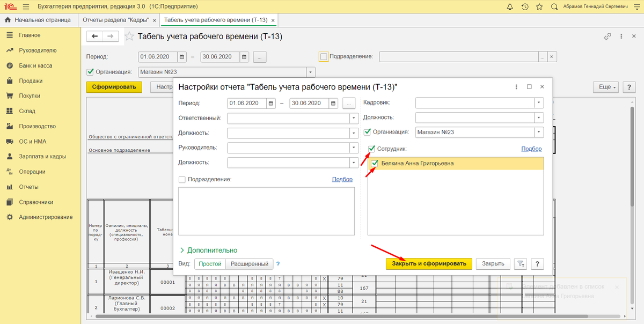This screenshot has width=644, height=324.
Task: Open more options dots of main form
Action: tap(623, 36)
